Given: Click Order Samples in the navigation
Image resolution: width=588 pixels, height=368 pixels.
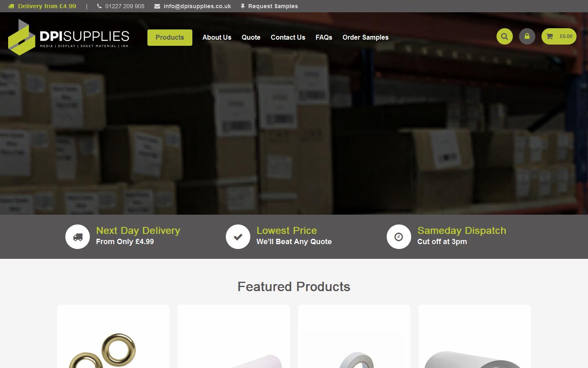Looking at the screenshot, I should click(x=365, y=37).
